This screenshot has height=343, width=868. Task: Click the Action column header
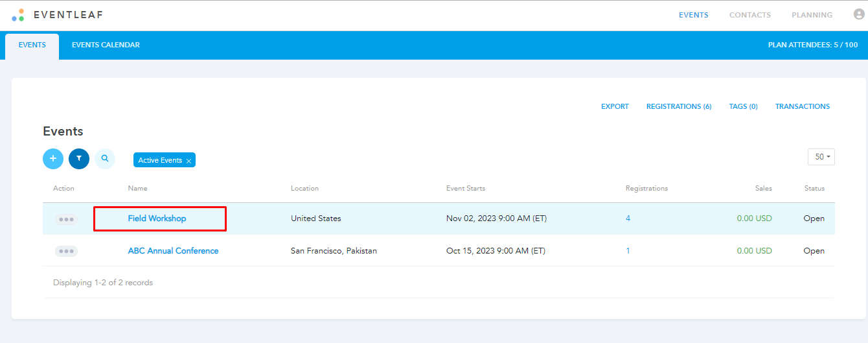63,189
